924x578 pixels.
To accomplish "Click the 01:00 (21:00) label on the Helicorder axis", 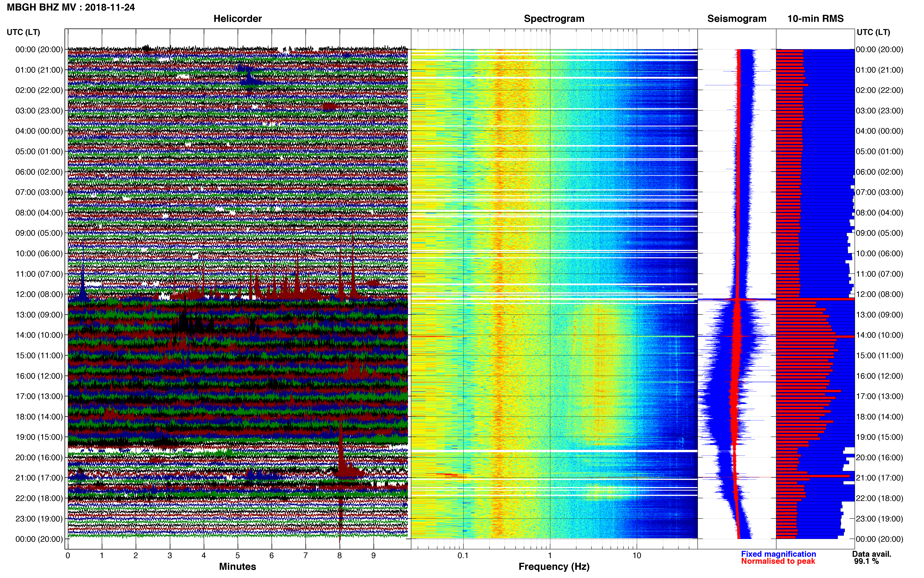I will click(39, 70).
